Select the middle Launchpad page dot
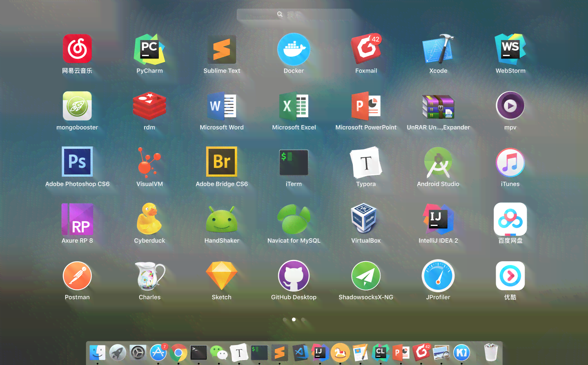 pyautogui.click(x=294, y=320)
